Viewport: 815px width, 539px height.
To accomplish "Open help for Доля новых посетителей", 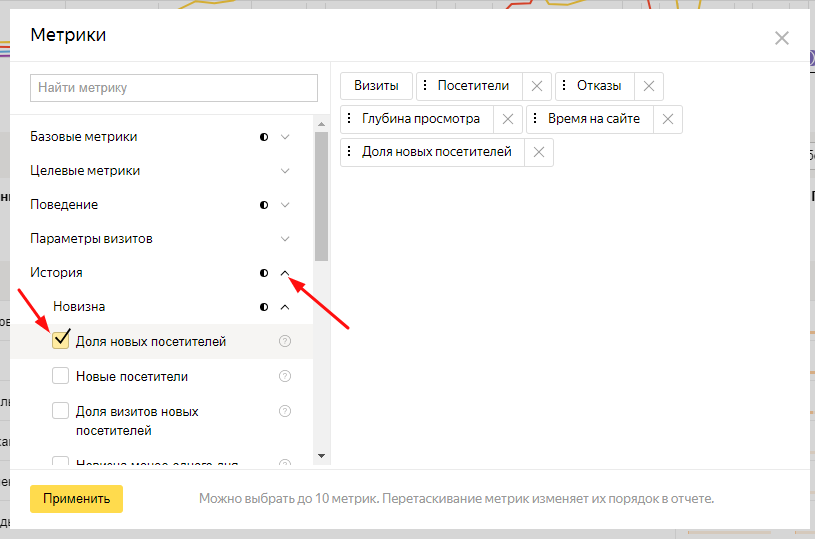I will point(285,342).
